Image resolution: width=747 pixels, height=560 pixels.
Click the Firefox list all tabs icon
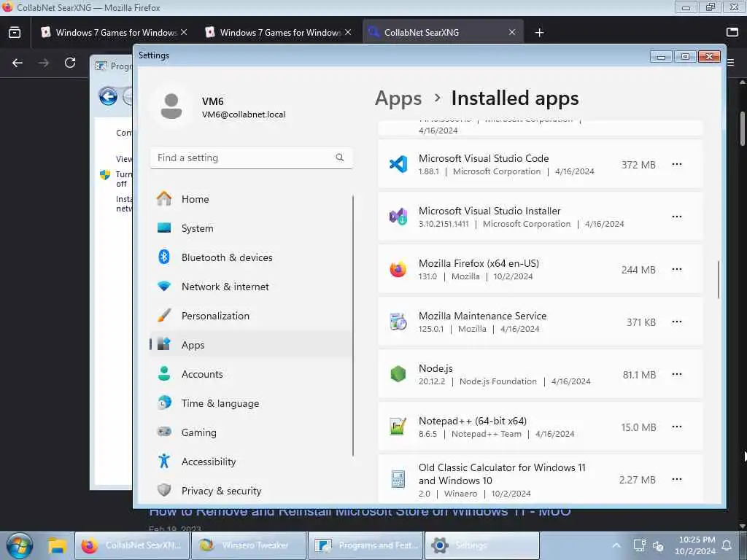(x=732, y=32)
